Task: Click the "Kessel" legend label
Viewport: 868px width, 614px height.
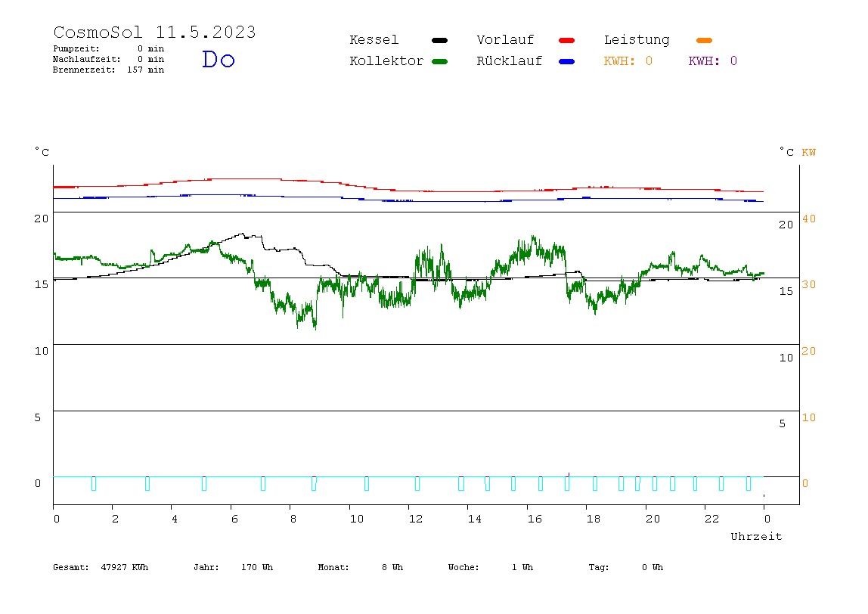Action: click(374, 40)
